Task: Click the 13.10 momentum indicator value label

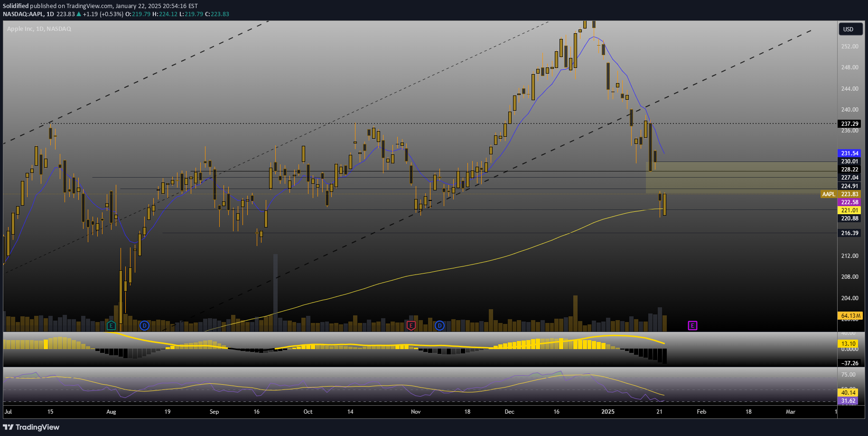Action: [849, 344]
